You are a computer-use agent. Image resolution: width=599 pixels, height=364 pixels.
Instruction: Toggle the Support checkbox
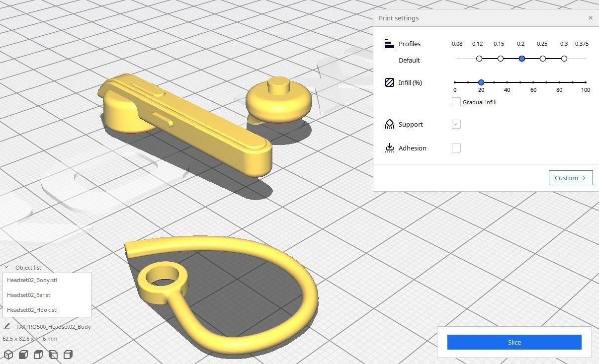456,124
